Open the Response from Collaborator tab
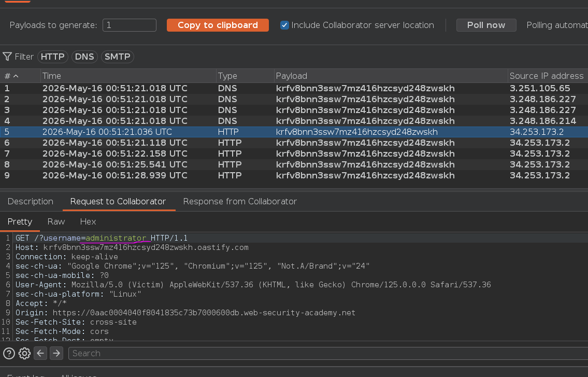Image resolution: width=588 pixels, height=377 pixels. [240, 202]
